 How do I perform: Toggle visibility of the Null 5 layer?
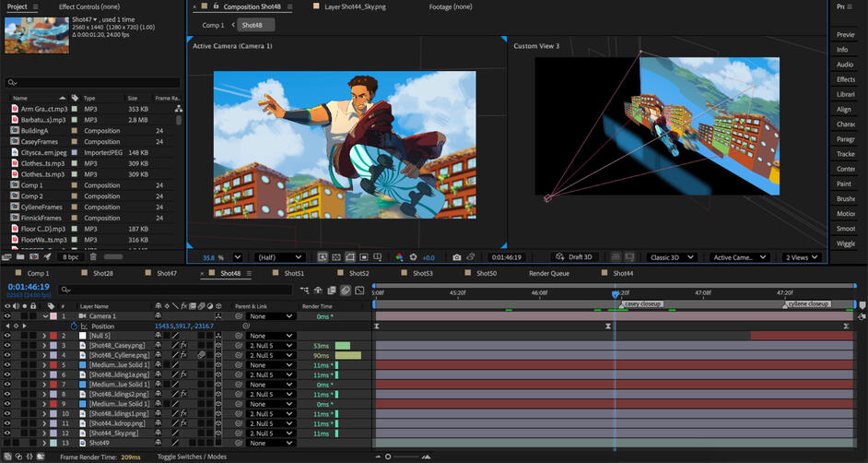(7, 336)
